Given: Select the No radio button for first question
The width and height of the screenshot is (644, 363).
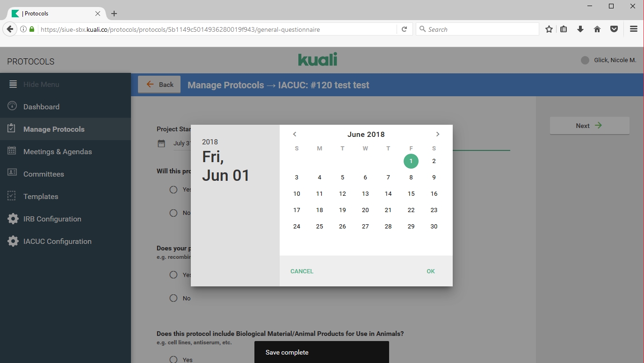Looking at the screenshot, I should pyautogui.click(x=174, y=213).
